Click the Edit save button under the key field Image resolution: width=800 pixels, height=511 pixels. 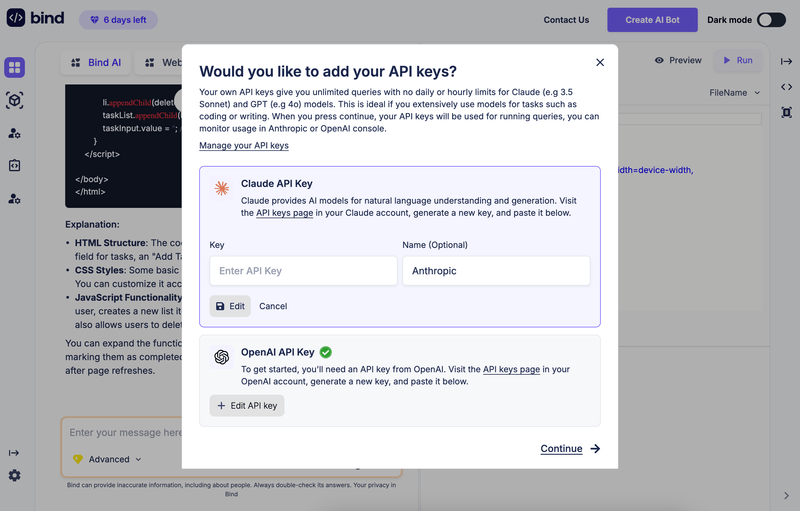point(230,306)
